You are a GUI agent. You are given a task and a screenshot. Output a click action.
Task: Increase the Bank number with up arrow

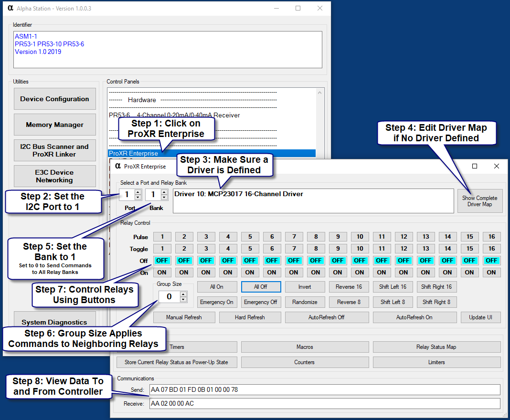[x=164, y=192]
